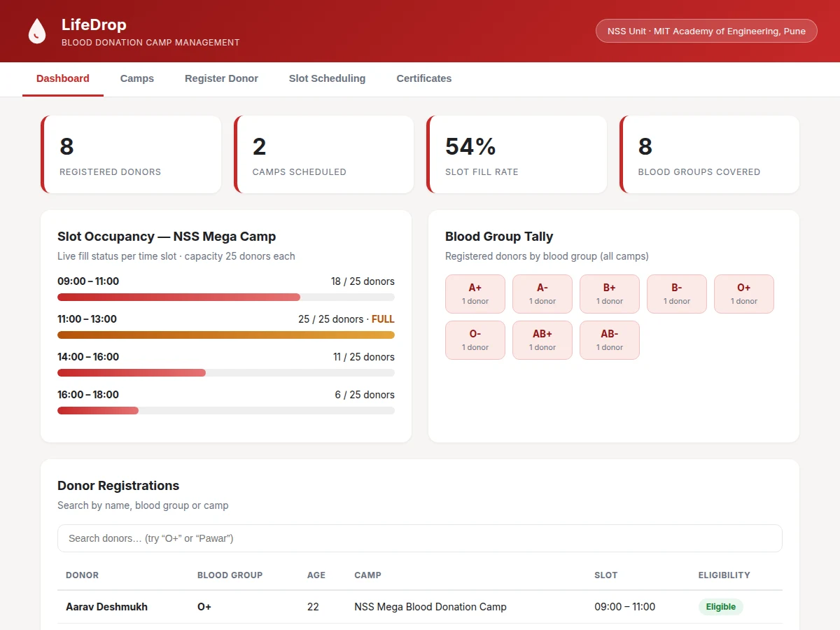840x630 pixels.
Task: Select the B+ blood group chip
Action: pos(610,294)
